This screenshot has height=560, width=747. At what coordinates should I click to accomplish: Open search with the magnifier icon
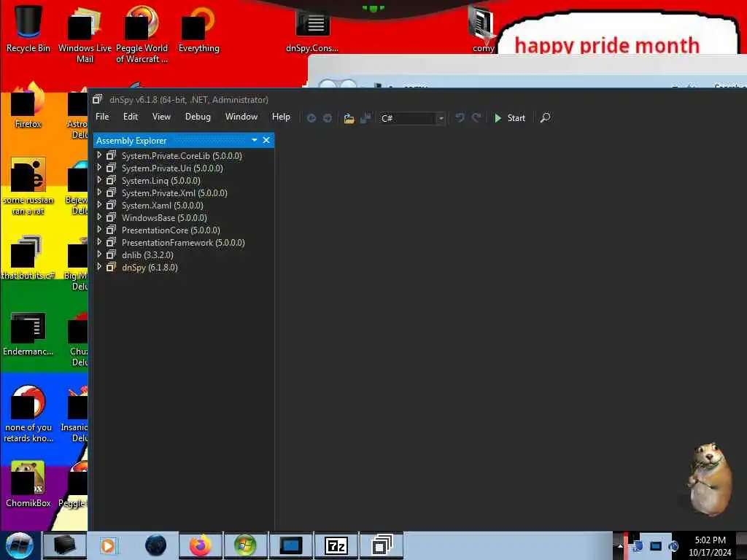tap(546, 117)
